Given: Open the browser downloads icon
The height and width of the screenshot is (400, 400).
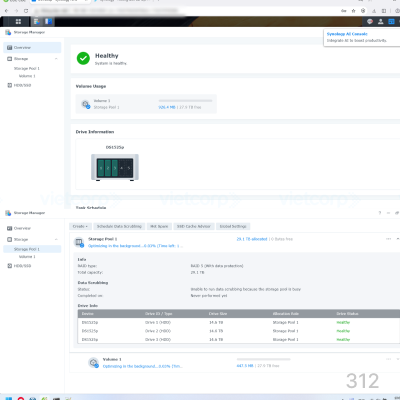Looking at the screenshot, I should (374, 11).
